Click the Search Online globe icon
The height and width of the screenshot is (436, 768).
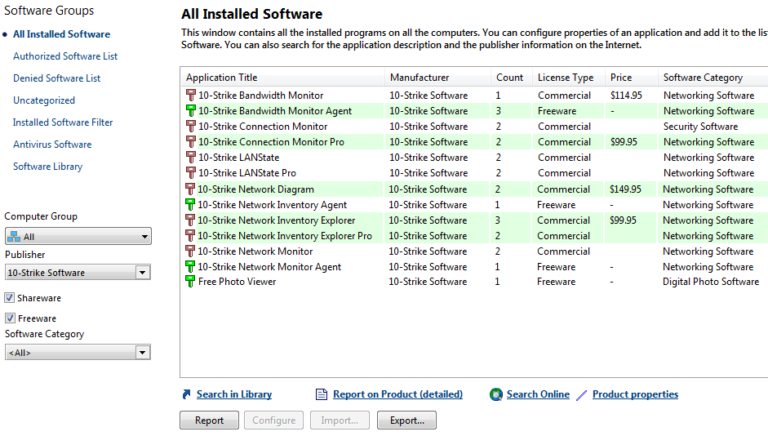496,395
